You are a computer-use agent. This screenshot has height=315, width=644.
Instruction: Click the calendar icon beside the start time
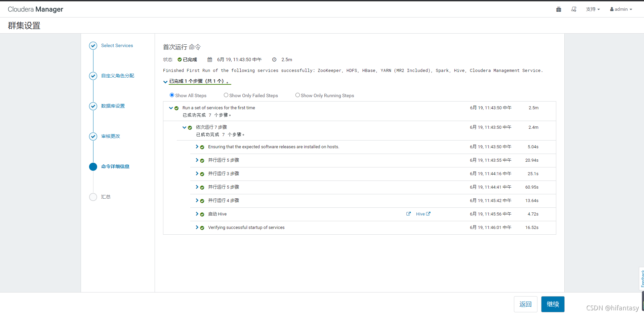point(210,60)
